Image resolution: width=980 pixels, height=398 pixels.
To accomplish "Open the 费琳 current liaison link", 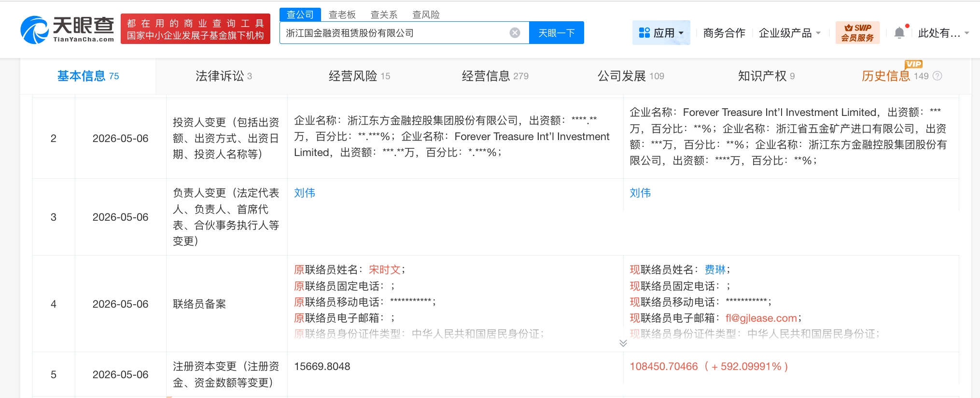I will coord(715,270).
